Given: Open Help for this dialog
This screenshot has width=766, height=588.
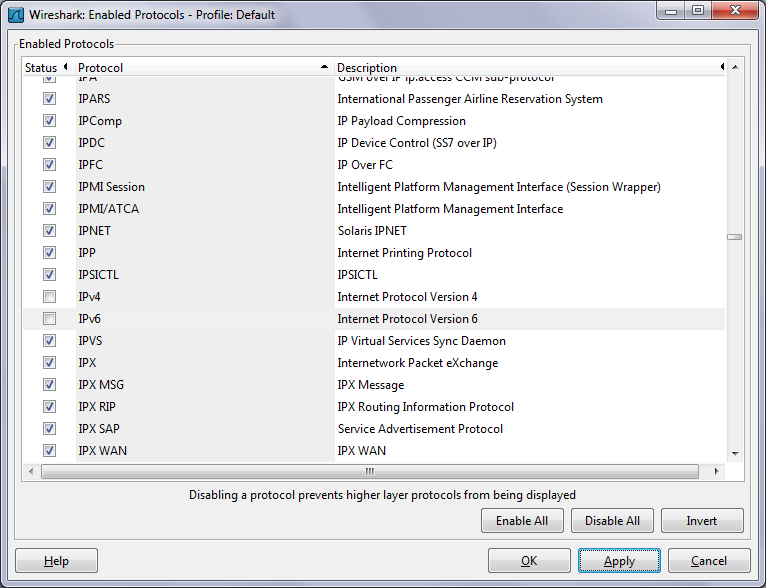Looking at the screenshot, I should 56,561.
